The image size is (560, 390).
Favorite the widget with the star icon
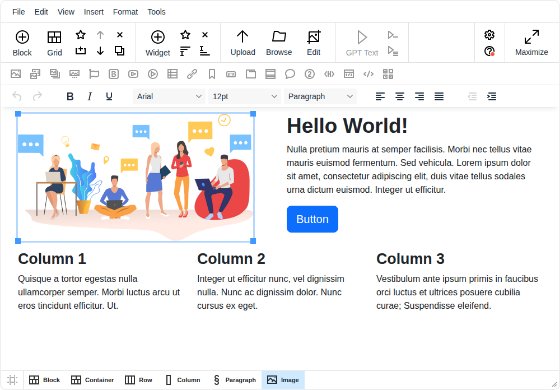(185, 35)
